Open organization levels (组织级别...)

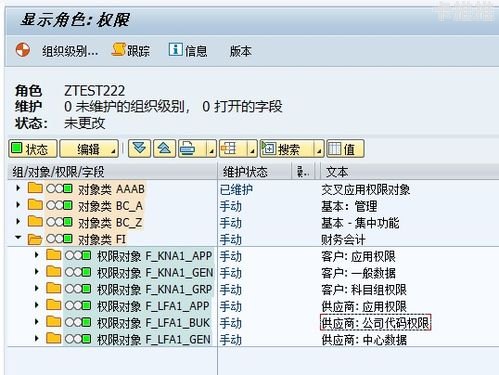coord(70,51)
